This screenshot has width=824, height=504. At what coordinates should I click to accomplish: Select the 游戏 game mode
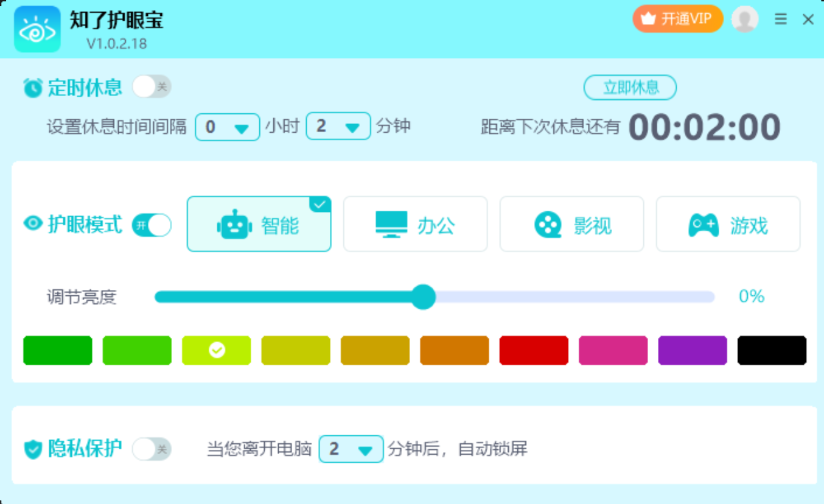728,224
